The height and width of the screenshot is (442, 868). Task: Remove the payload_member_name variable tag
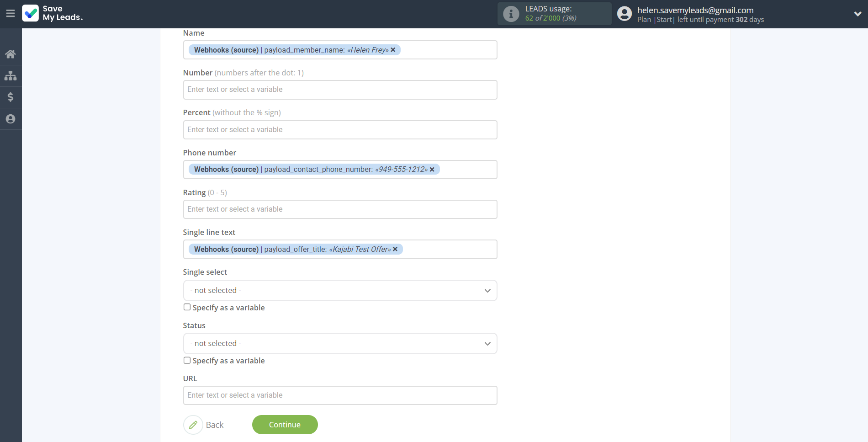click(x=393, y=50)
